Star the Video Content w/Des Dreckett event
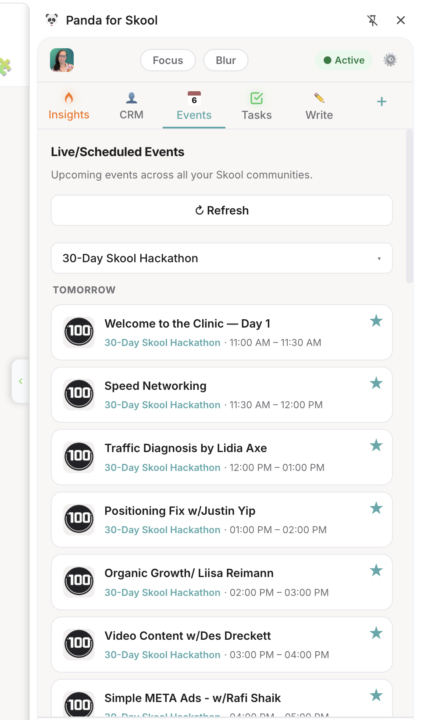 pos(376,633)
